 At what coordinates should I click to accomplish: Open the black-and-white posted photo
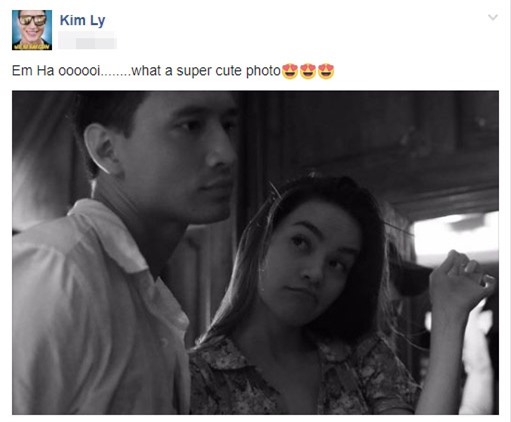(255, 252)
